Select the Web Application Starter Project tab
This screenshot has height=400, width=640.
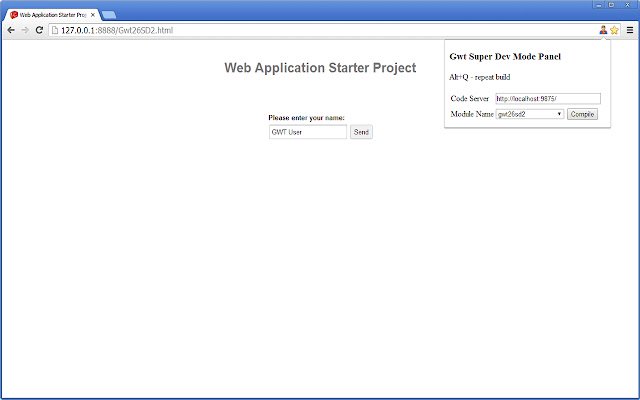point(52,15)
